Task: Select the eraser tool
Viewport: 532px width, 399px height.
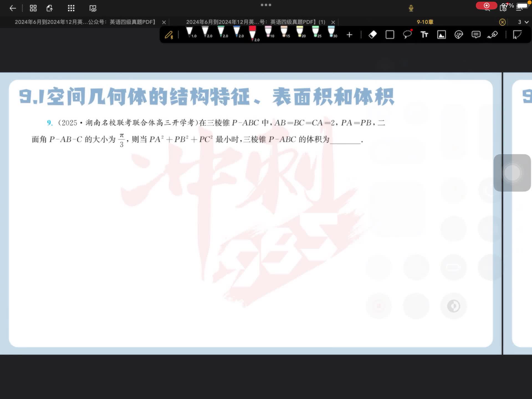Action: coord(373,35)
